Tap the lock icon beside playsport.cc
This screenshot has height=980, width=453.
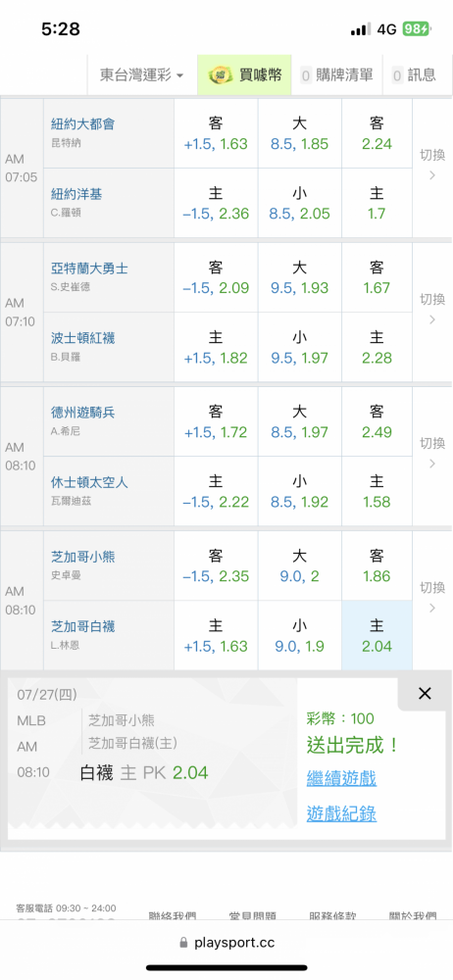(x=183, y=942)
